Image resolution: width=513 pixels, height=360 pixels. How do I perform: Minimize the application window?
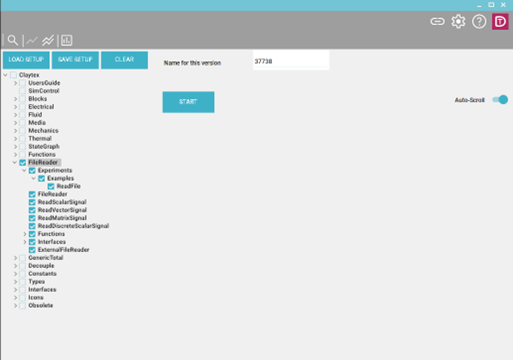479,5
